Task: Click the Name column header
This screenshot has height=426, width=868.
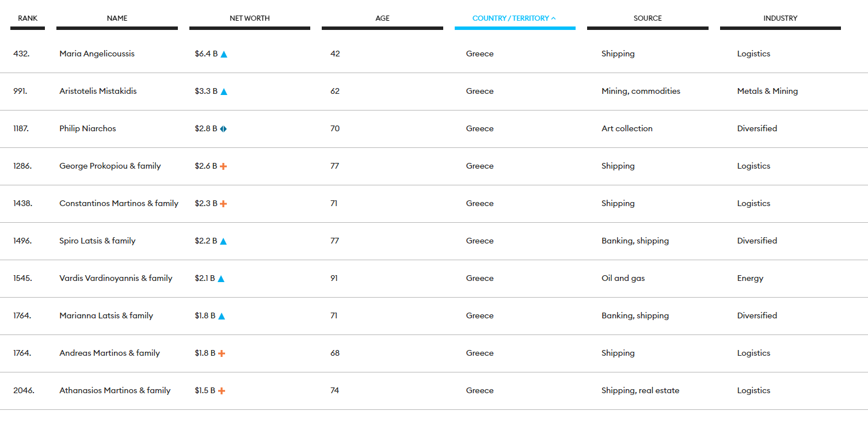Action: (117, 18)
